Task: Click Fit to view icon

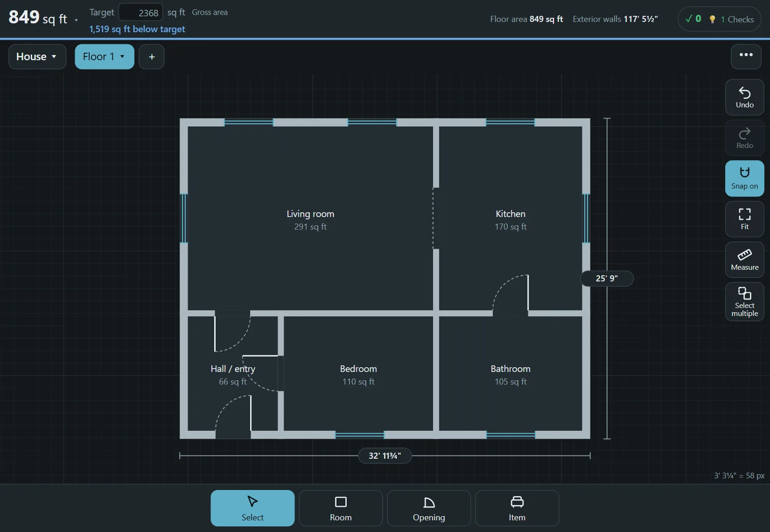Action: pos(744,219)
